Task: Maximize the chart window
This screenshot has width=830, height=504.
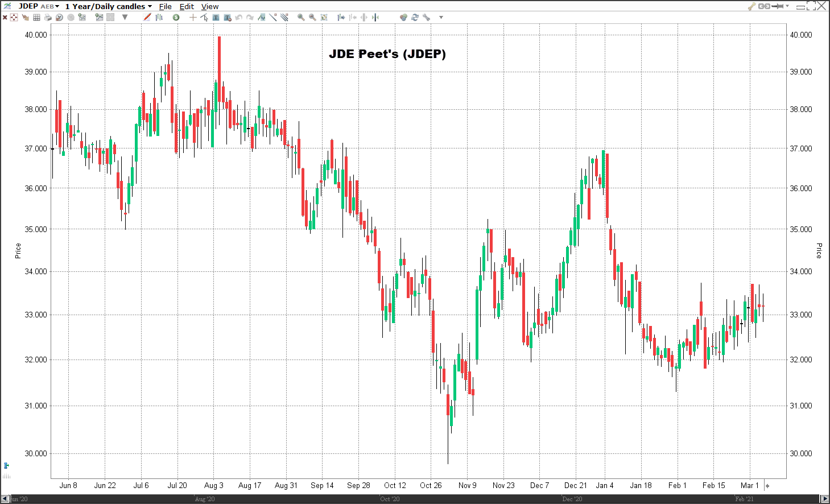Action: 812,6
